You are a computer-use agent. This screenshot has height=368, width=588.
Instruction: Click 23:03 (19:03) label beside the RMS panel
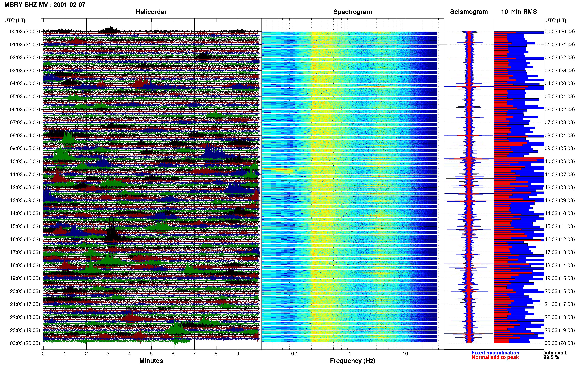pos(560,330)
